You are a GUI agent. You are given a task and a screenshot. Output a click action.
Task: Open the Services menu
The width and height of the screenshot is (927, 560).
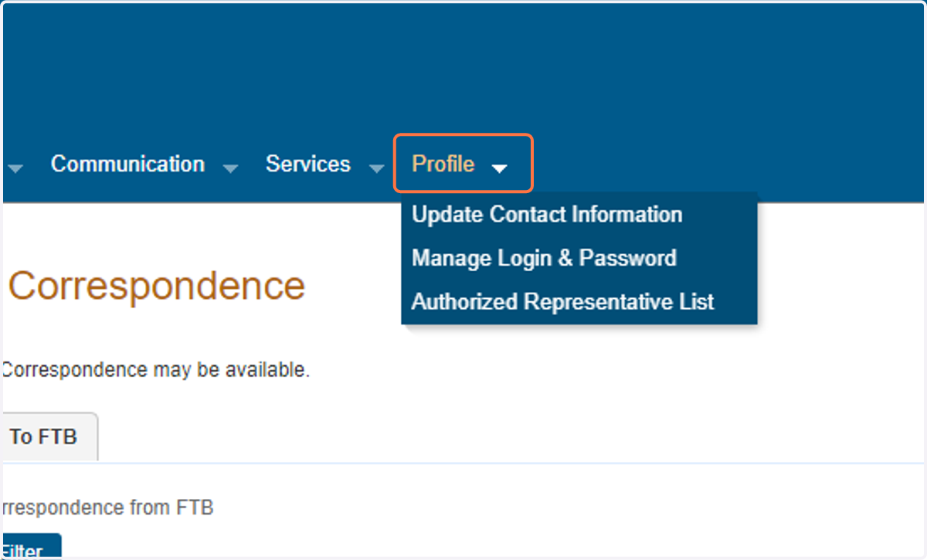308,164
